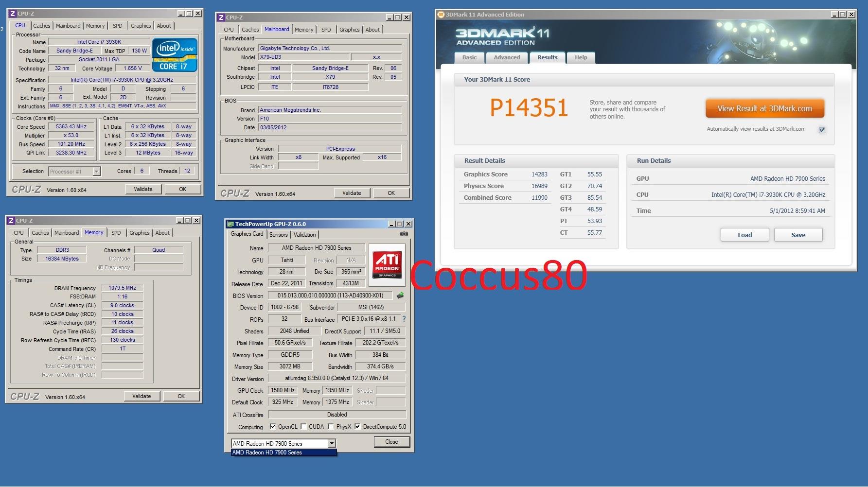Switch to Validation tab in GPU-Z
The width and height of the screenshot is (868, 487).
coord(305,235)
